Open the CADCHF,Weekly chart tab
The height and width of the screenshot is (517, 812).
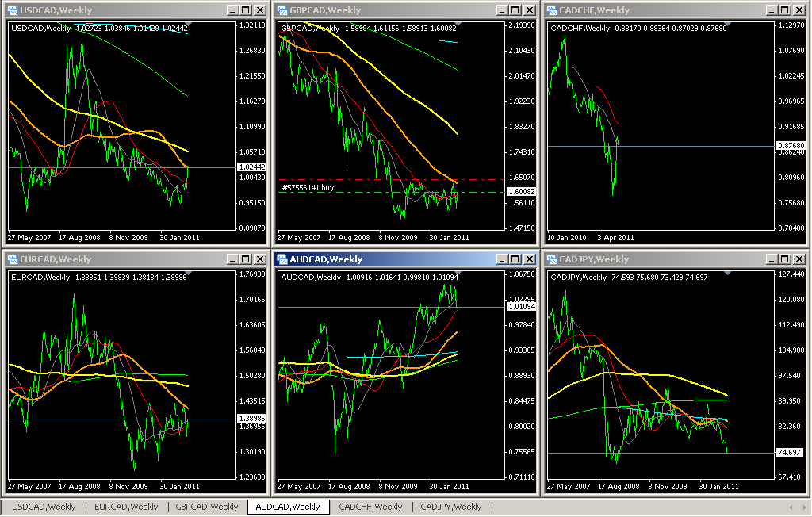pyautogui.click(x=370, y=507)
